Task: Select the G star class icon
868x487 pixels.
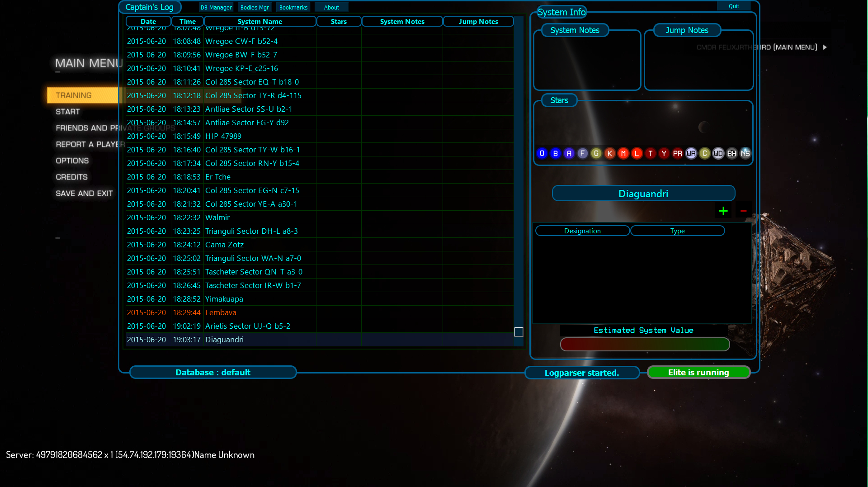Action: click(x=596, y=154)
